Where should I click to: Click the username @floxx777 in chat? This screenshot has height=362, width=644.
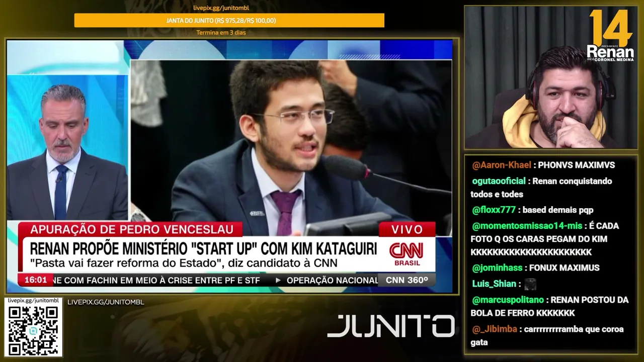(x=495, y=210)
